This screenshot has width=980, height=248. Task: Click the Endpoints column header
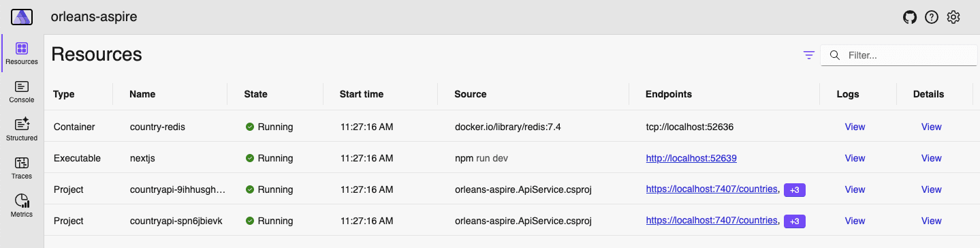click(x=669, y=94)
